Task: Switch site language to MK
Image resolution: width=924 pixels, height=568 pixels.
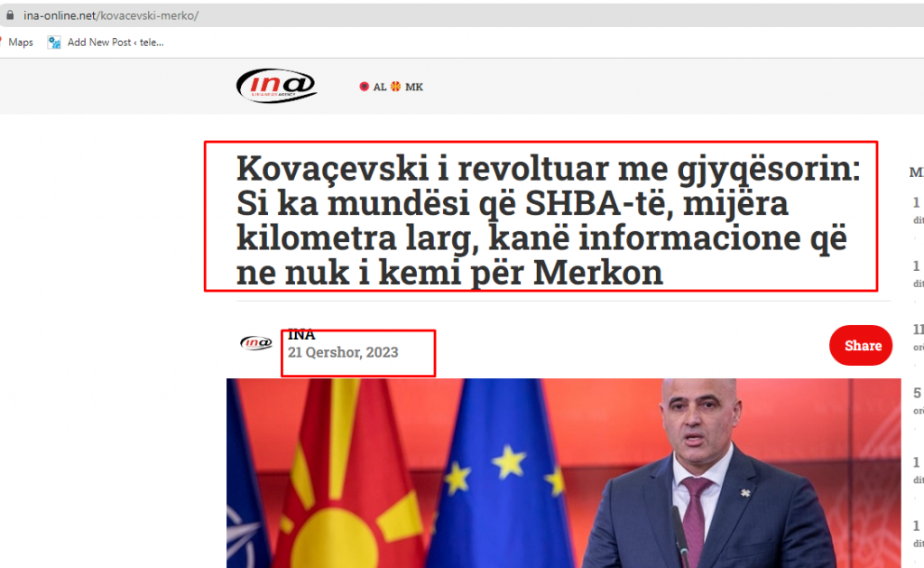Action: [x=413, y=88]
